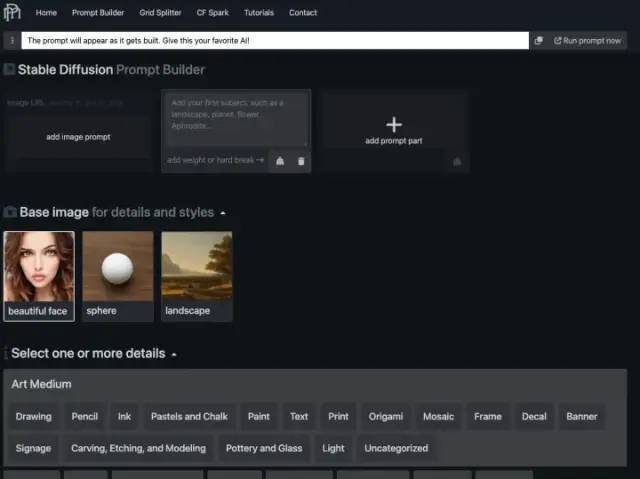Select the Origami art medium

click(385, 417)
